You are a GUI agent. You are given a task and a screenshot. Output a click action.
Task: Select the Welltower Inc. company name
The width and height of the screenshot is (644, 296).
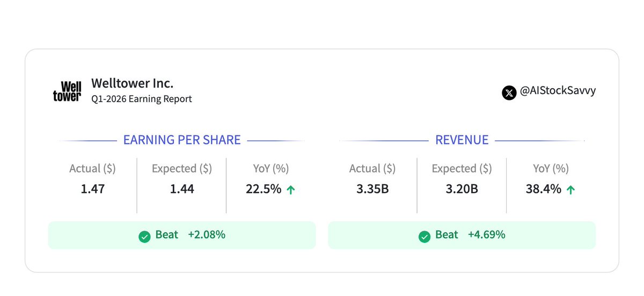(x=132, y=83)
